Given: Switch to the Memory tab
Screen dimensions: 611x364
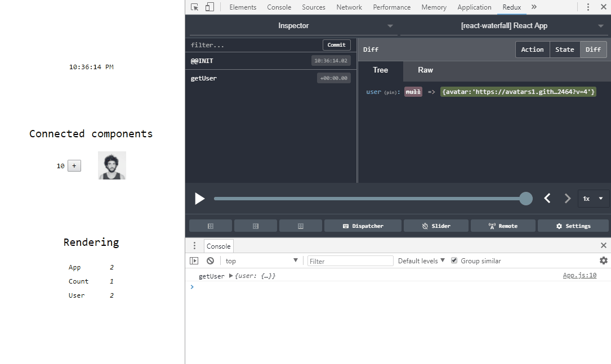Looking at the screenshot, I should point(434,7).
